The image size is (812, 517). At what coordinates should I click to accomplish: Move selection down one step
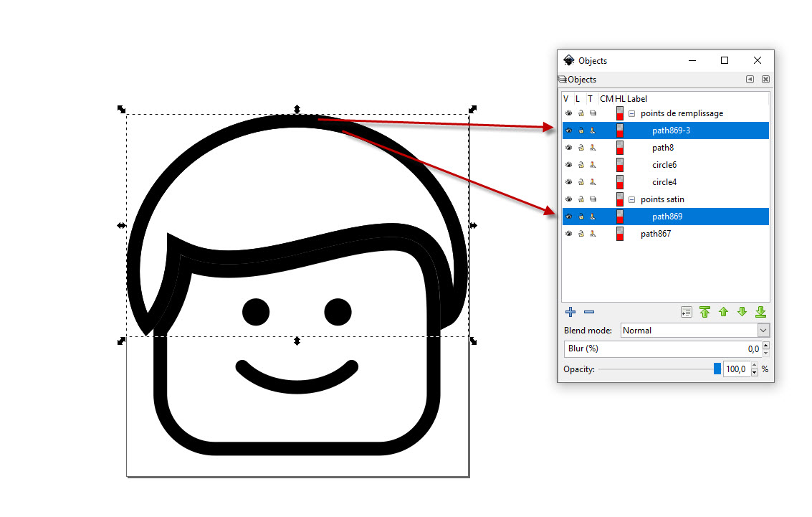click(x=742, y=312)
